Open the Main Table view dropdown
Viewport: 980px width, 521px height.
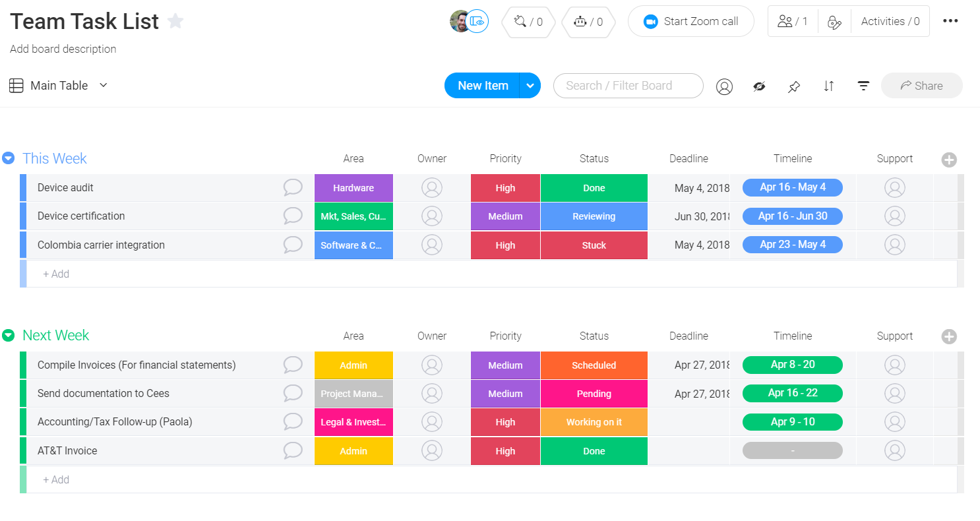pos(59,86)
